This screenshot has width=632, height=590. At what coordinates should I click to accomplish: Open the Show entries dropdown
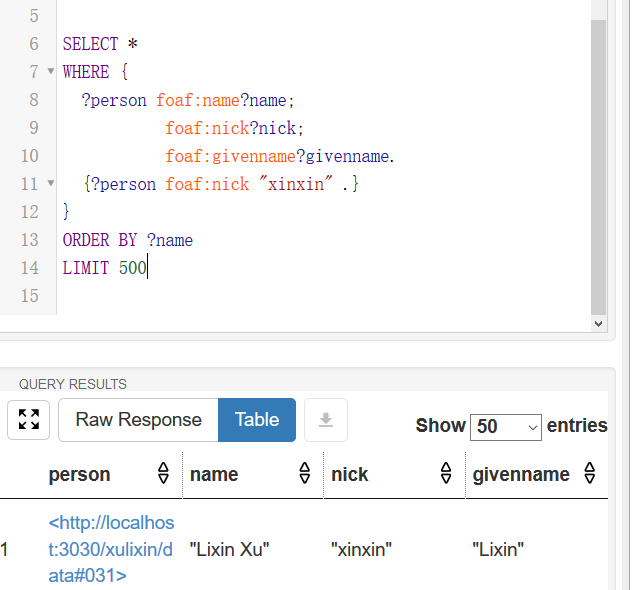click(x=505, y=426)
